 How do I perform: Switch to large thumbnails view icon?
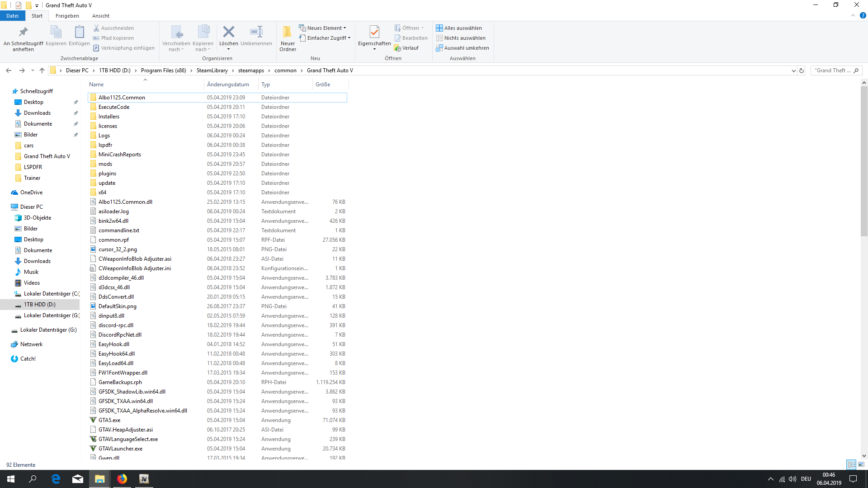coord(861,465)
